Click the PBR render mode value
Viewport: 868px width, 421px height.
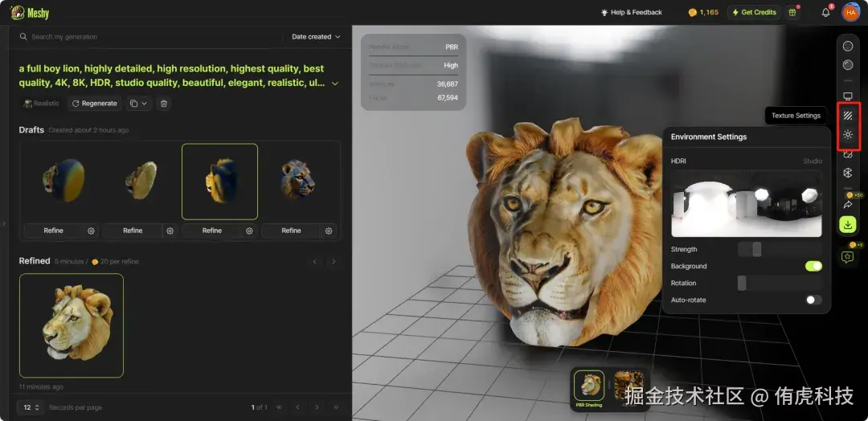click(452, 47)
